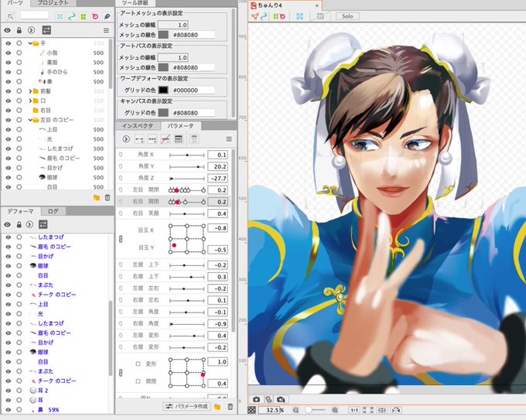Click the zoom in magnifier icon

pos(334,410)
